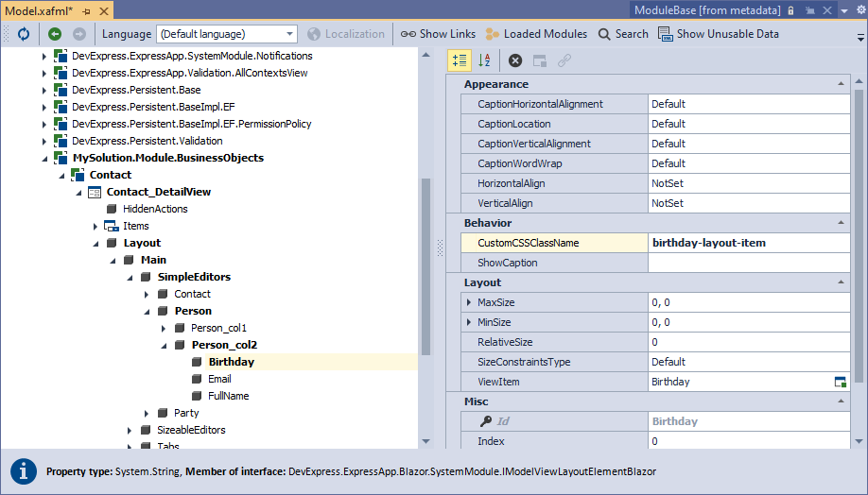Click the tree view vertical scrollbar
The image size is (868, 495).
pyautogui.click(x=425, y=265)
